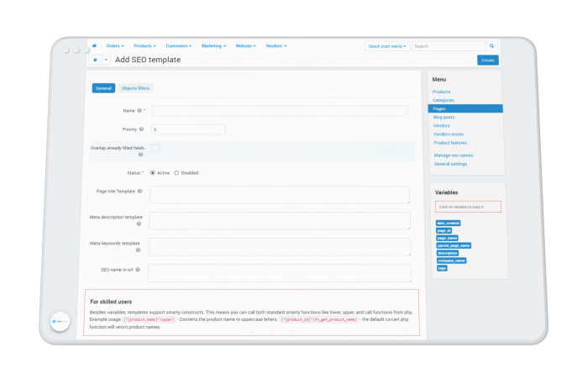Open the Website menu

click(245, 45)
